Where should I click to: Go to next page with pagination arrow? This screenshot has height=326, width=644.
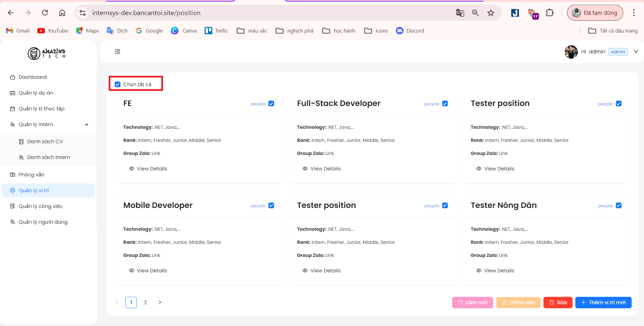point(160,303)
